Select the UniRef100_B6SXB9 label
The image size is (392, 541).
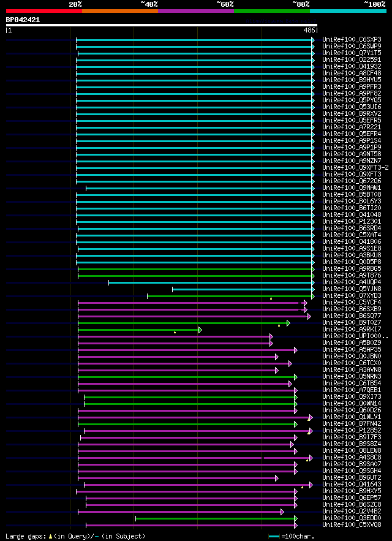(x=352, y=309)
